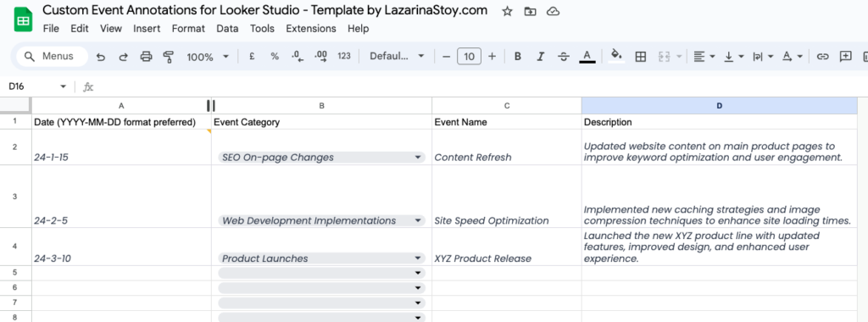The height and width of the screenshot is (322, 868).
Task: Click the move to folder icon
Action: click(530, 11)
